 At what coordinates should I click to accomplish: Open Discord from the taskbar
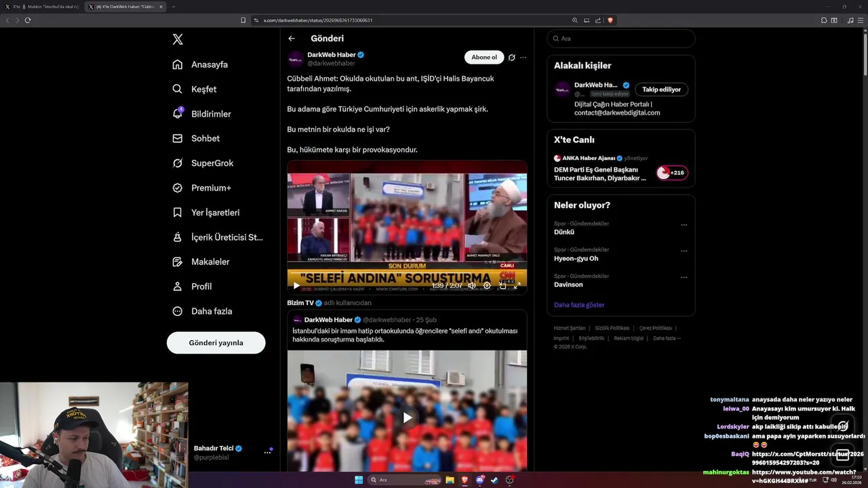(480, 480)
